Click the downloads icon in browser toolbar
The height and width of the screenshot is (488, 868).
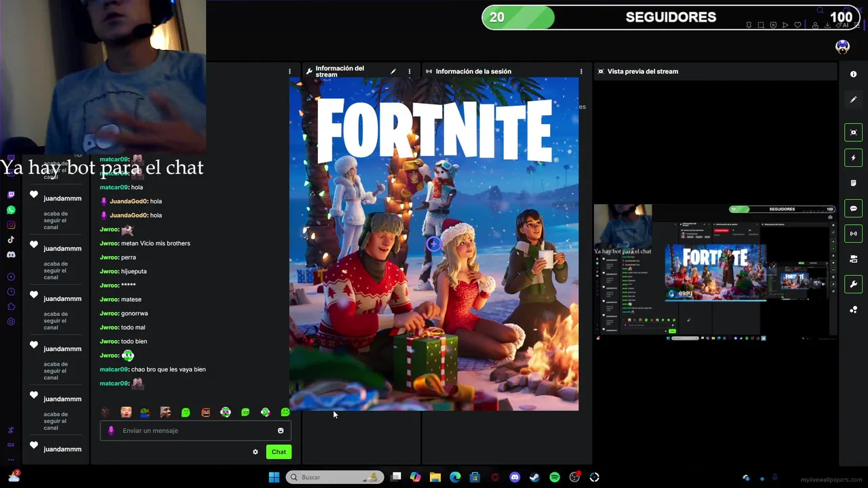point(827,25)
